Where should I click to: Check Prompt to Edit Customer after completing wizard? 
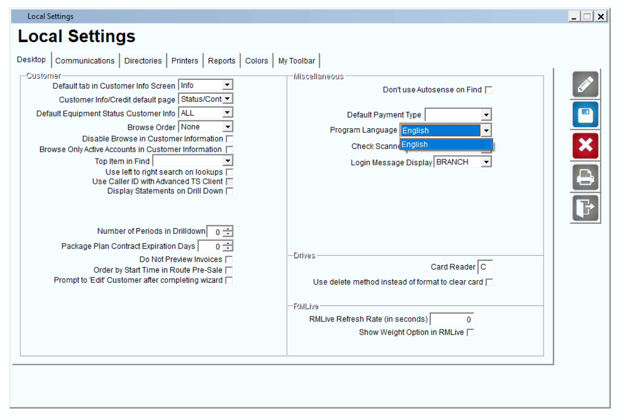(229, 280)
